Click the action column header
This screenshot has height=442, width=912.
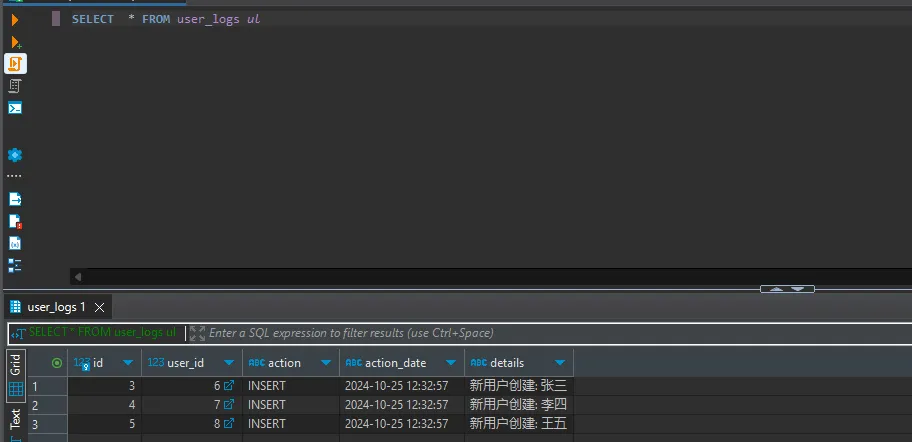(x=291, y=363)
